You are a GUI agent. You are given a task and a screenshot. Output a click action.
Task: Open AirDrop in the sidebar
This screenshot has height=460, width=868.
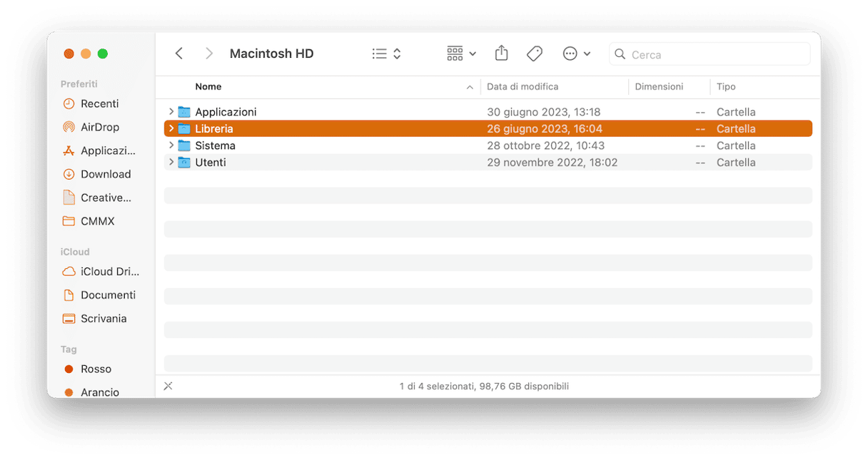100,127
